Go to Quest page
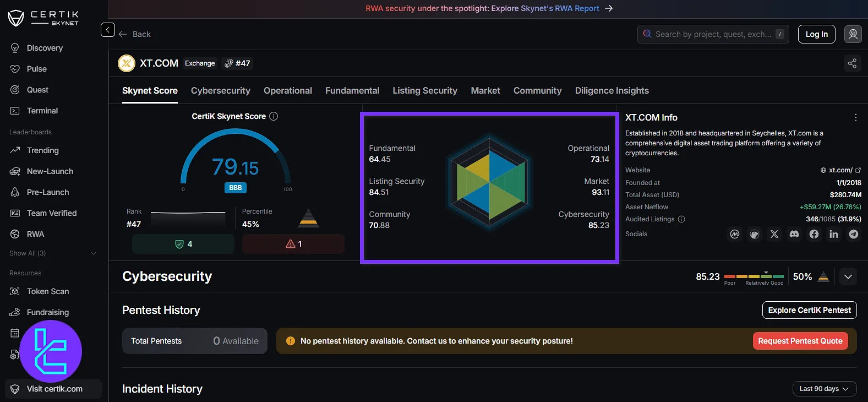Image resolution: width=868 pixels, height=402 pixels. pyautogui.click(x=29, y=90)
